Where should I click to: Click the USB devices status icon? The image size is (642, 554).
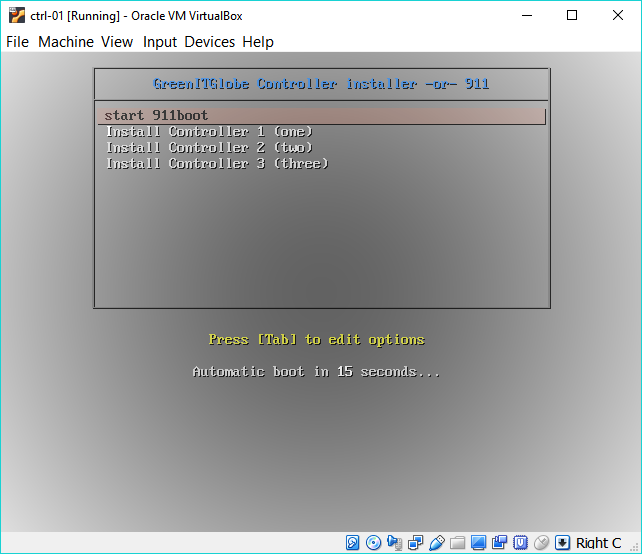[437, 543]
